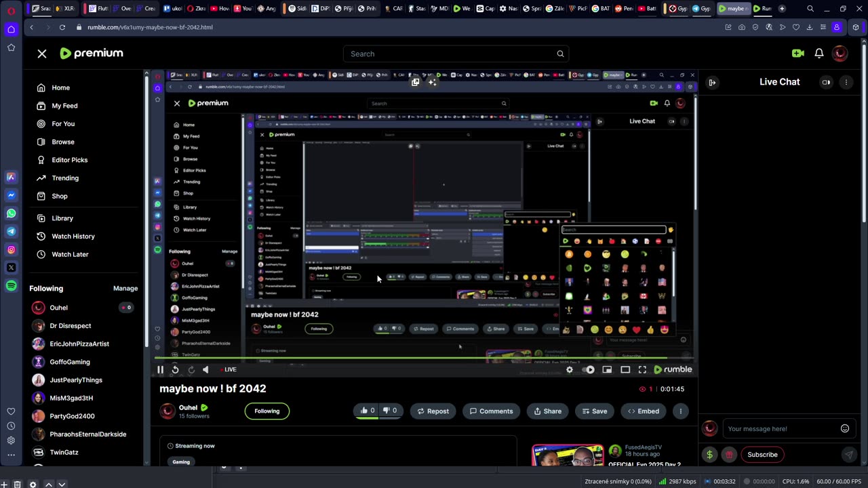Open player settings gear
This screenshot has width=868, height=488.
point(570,369)
